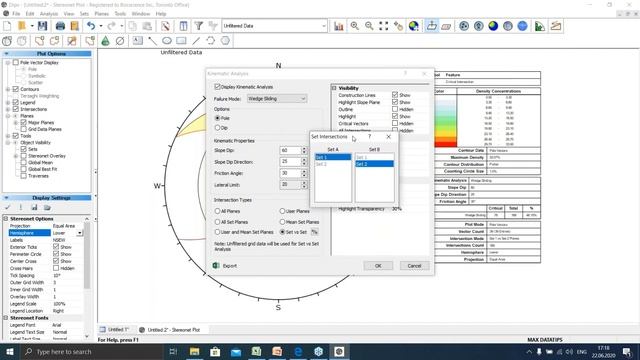Fit the plot to the window using the zoom-extents icon
The image size is (640, 360).
click(384, 26)
